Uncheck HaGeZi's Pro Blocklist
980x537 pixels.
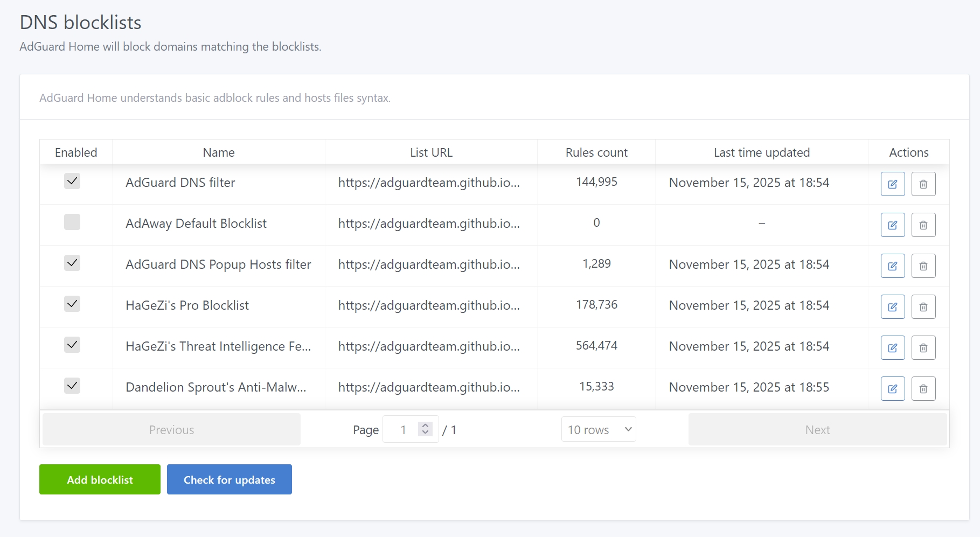pyautogui.click(x=72, y=304)
